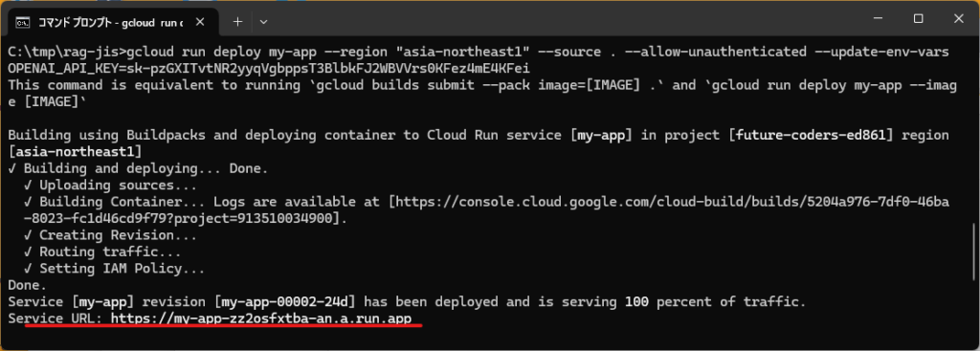This screenshot has height=351, width=980.
Task: Close the terminal window
Action: point(958,19)
